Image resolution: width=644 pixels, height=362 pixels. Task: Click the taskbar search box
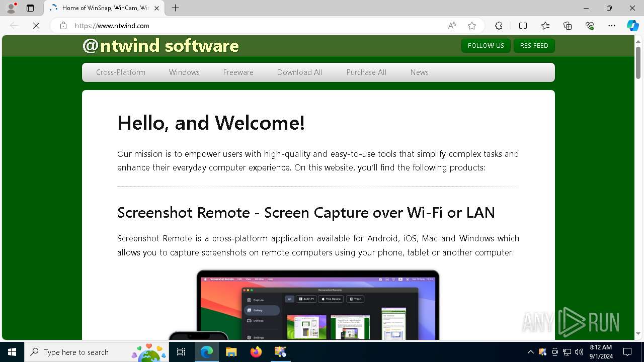97,352
